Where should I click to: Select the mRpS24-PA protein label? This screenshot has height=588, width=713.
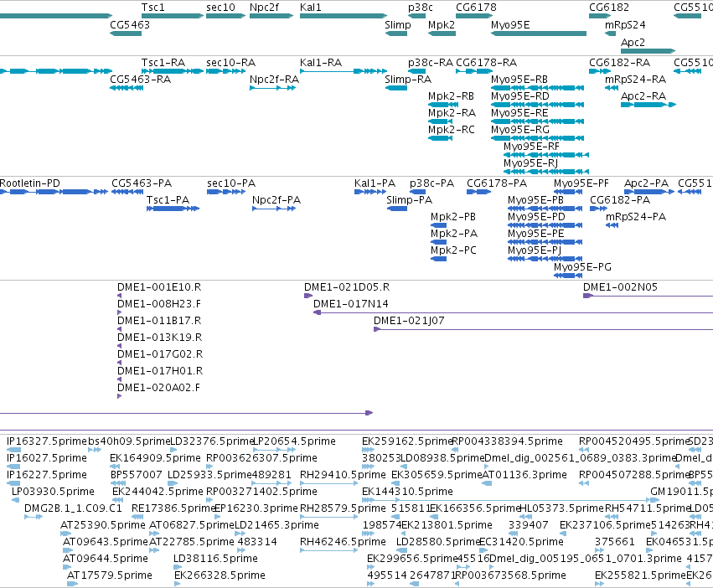coord(636,217)
